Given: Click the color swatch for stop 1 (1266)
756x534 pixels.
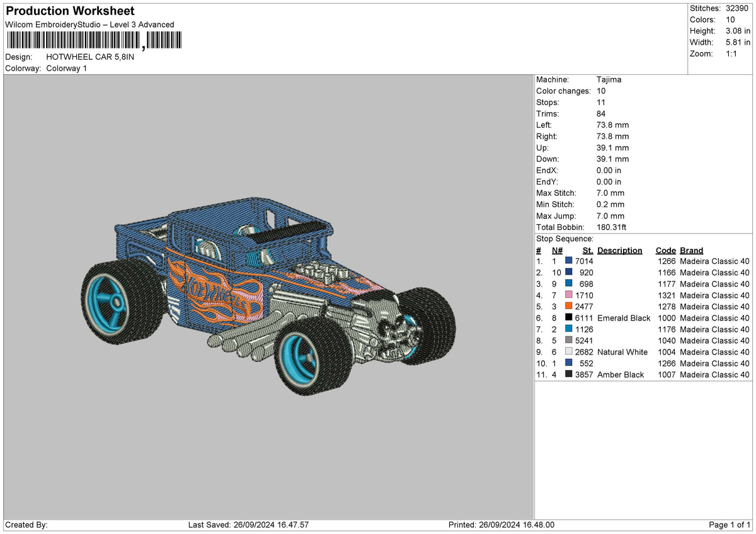Looking at the screenshot, I should (x=569, y=261).
